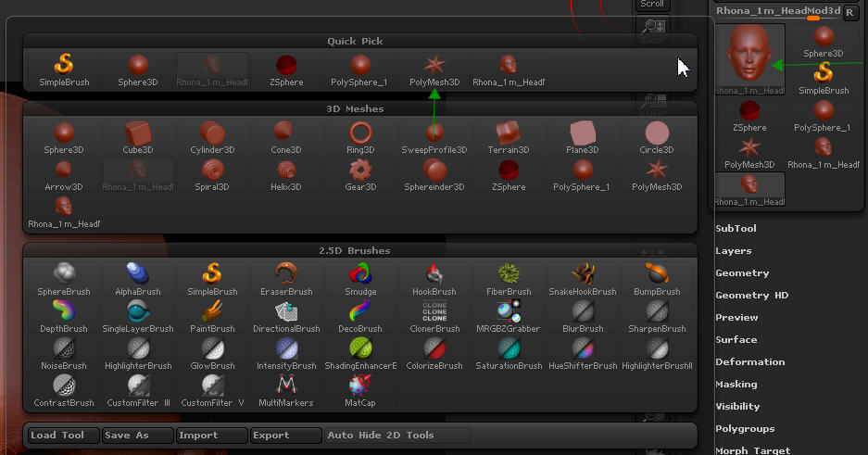
Task: Pick Sphereinder3D tool
Action: pos(434,175)
